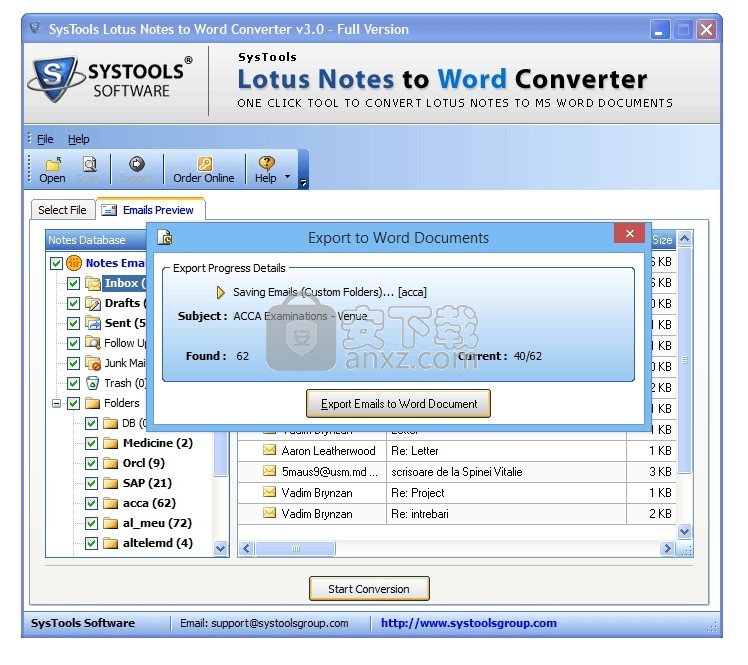Viewport: 748px width, 665px height.
Task: Click the Sent folder icon
Action: click(x=93, y=323)
